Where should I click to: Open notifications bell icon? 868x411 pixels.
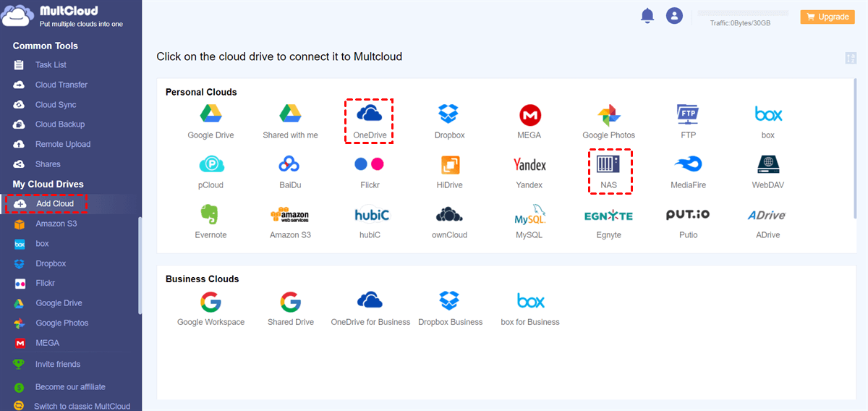(647, 16)
